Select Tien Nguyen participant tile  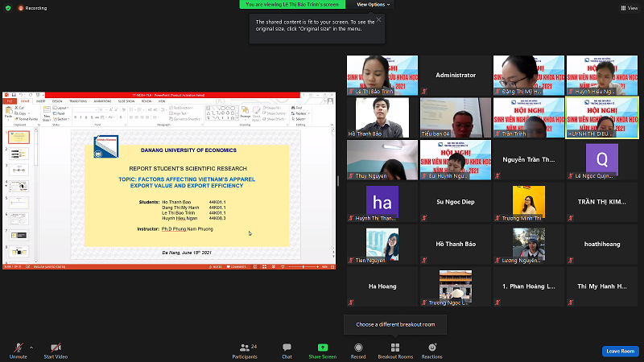tap(382, 245)
